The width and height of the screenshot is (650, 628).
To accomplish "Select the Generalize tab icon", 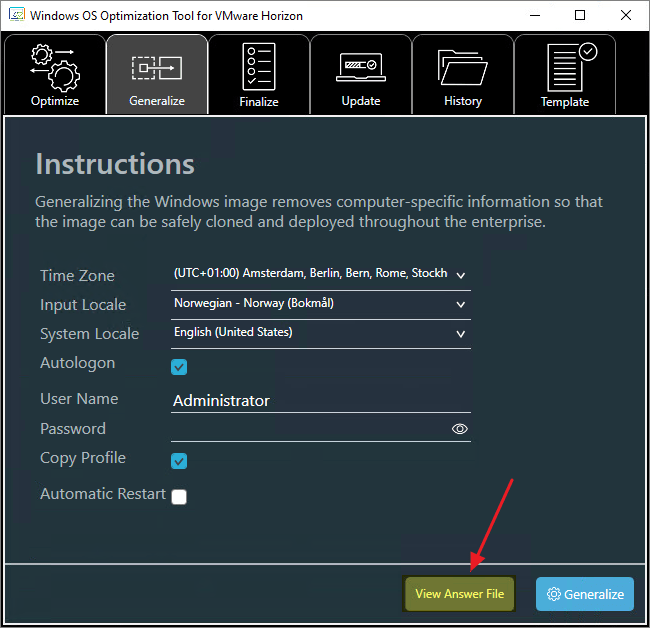I will tap(157, 67).
